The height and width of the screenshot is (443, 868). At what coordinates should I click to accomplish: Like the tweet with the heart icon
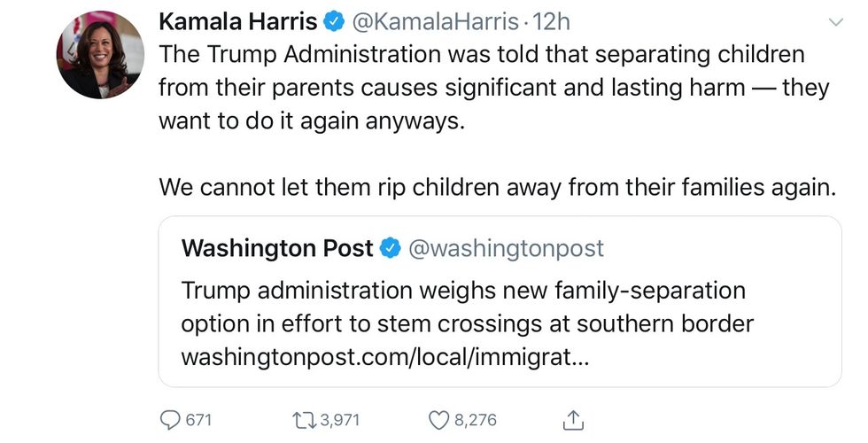click(x=438, y=419)
